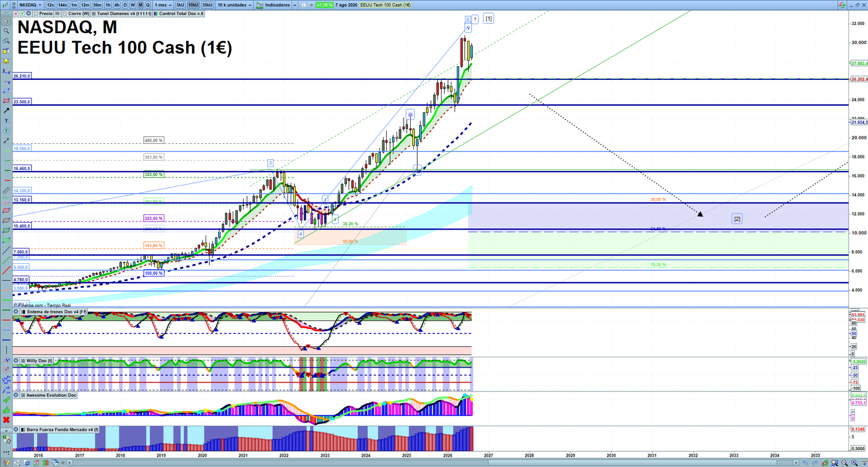This screenshot has height=467, width=868.
Task: Toggle the 35kU units button
Action: coord(207,5)
